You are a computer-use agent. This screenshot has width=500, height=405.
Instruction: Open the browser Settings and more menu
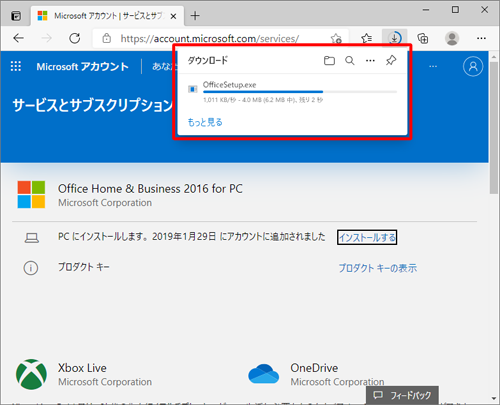click(481, 38)
